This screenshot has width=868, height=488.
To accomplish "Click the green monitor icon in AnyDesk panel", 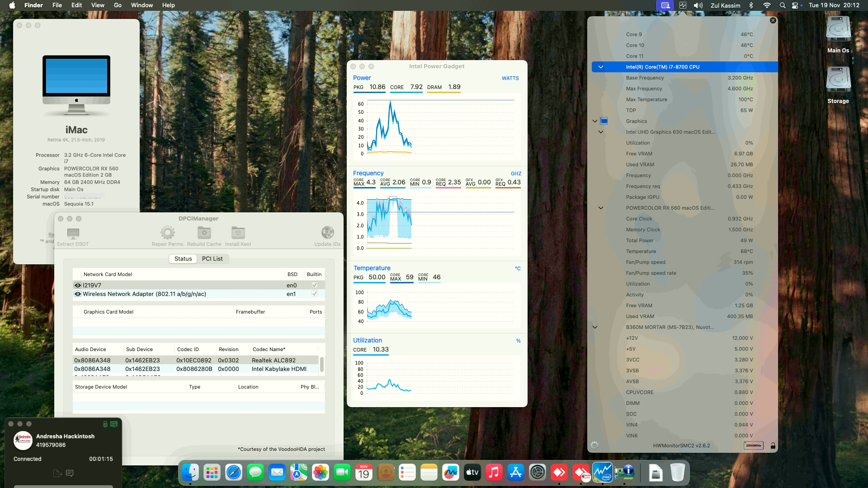I will pyautogui.click(x=113, y=424).
